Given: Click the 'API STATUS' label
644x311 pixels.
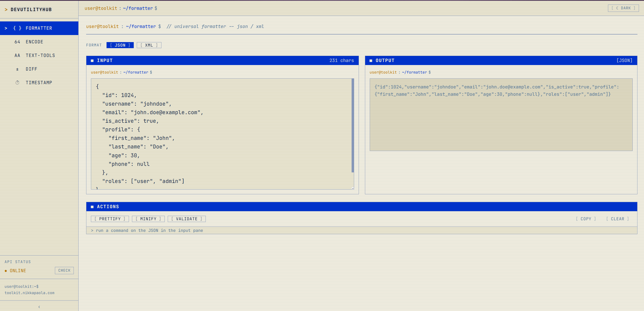Looking at the screenshot, I should [x=18, y=262].
